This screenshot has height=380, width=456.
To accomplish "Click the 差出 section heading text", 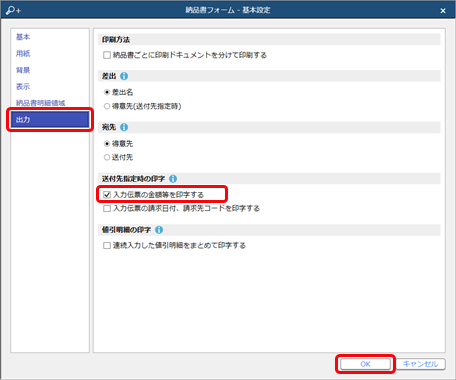I will tap(109, 76).
